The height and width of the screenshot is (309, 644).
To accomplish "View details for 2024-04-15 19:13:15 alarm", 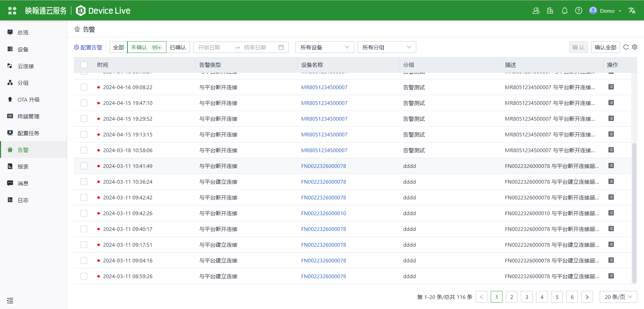I will pyautogui.click(x=611, y=134).
